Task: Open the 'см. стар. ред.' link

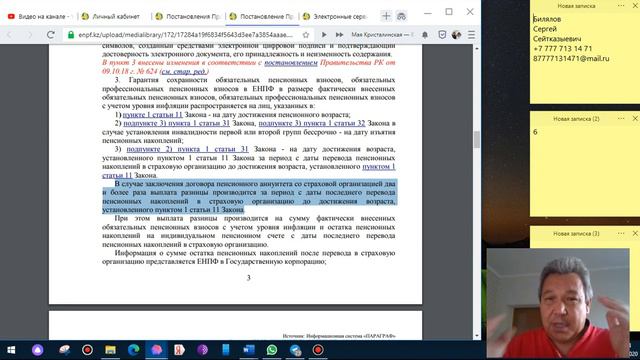Action: [x=184, y=71]
